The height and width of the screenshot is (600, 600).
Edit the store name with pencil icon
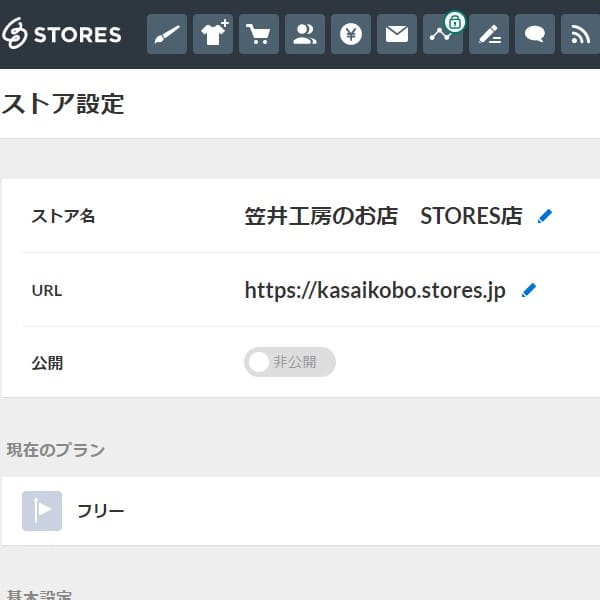pos(545,216)
